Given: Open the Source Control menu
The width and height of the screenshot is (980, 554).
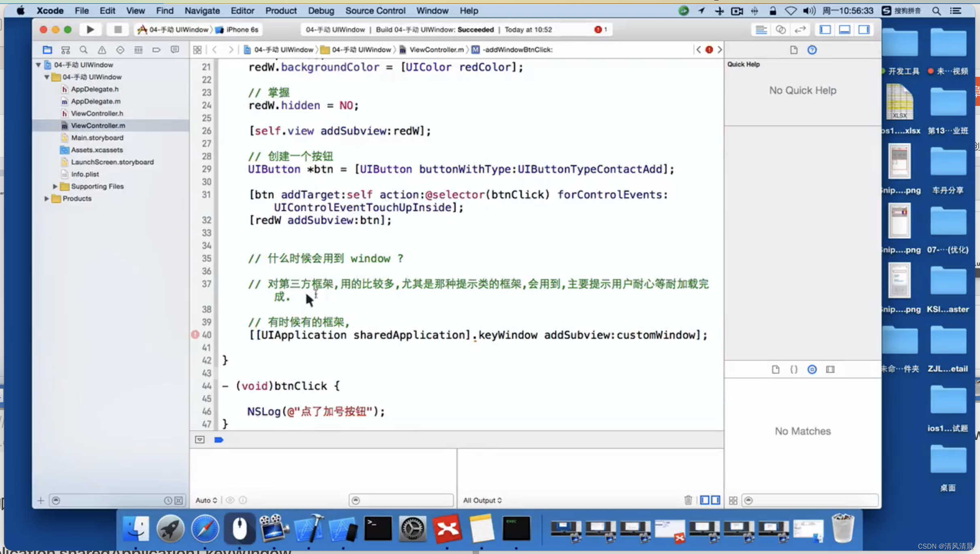Looking at the screenshot, I should (x=375, y=11).
